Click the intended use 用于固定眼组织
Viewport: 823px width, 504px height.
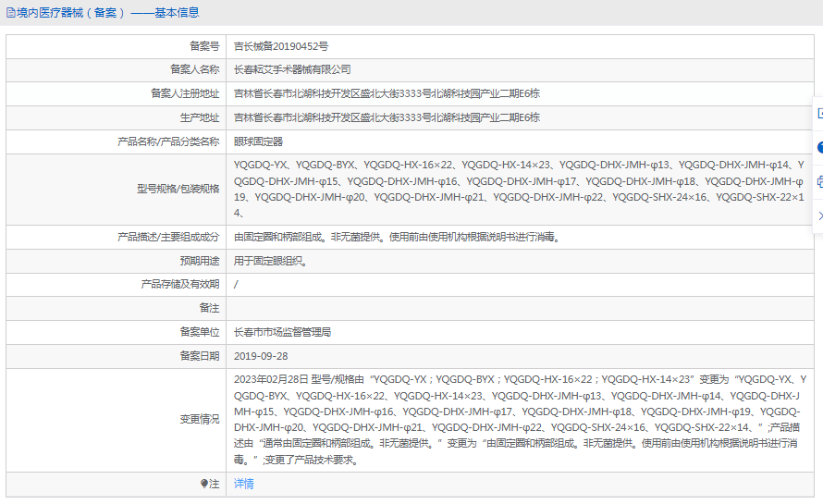click(x=270, y=261)
